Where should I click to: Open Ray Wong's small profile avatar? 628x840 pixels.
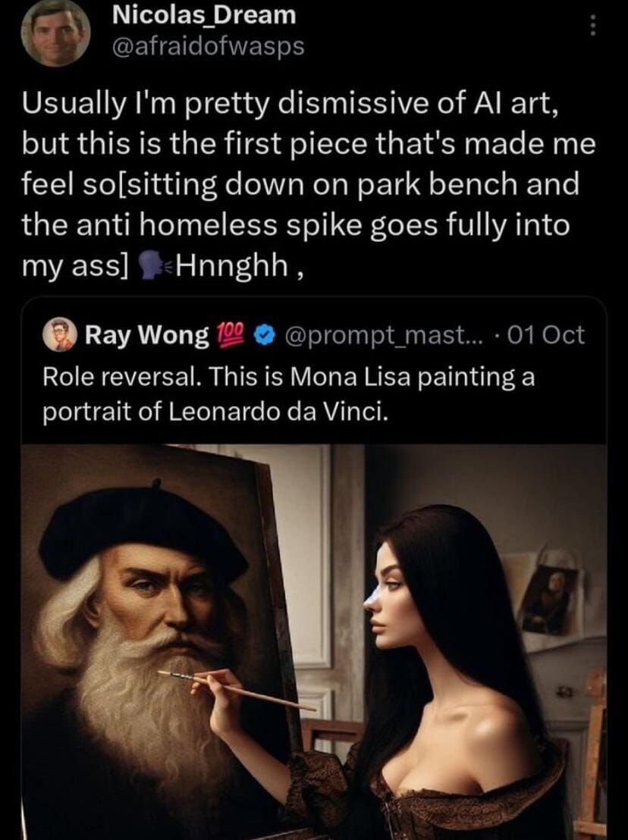pyautogui.click(x=63, y=334)
